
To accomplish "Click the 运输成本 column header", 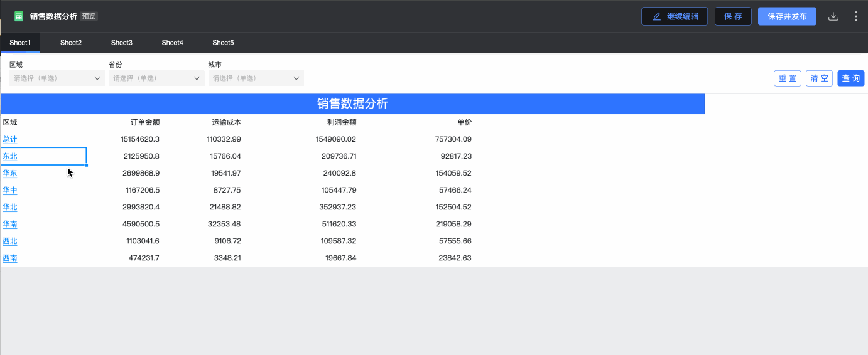I will pos(226,122).
